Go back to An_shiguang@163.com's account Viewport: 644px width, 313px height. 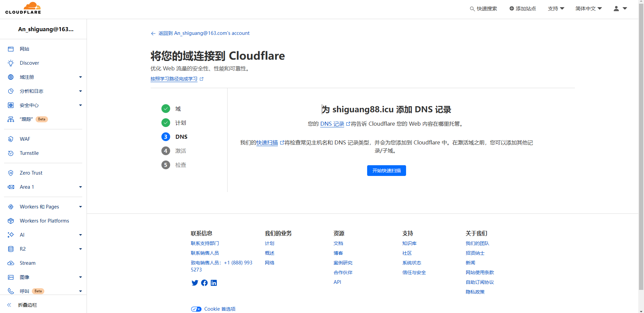point(200,33)
